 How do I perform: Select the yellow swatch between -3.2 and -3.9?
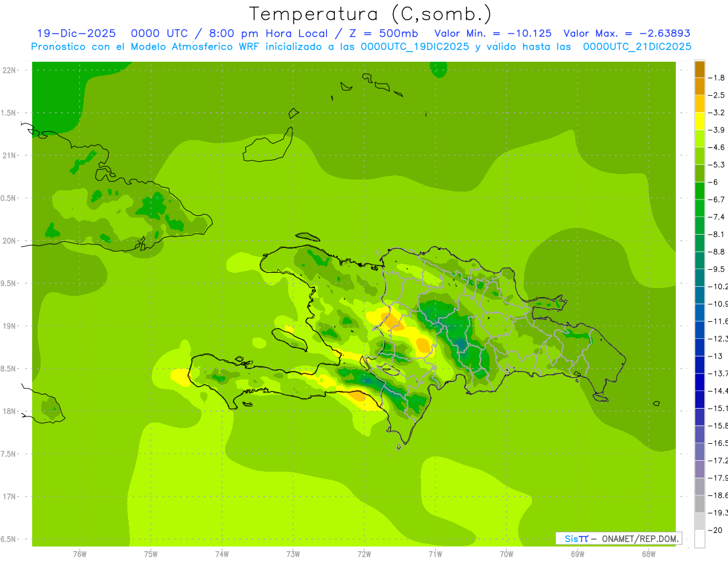click(x=699, y=121)
